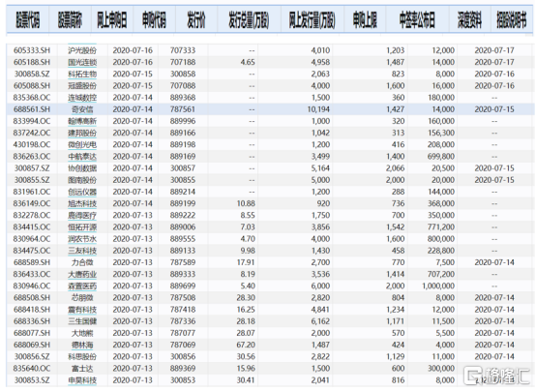
Task: Click subscription code 787508
Action: tap(183, 298)
